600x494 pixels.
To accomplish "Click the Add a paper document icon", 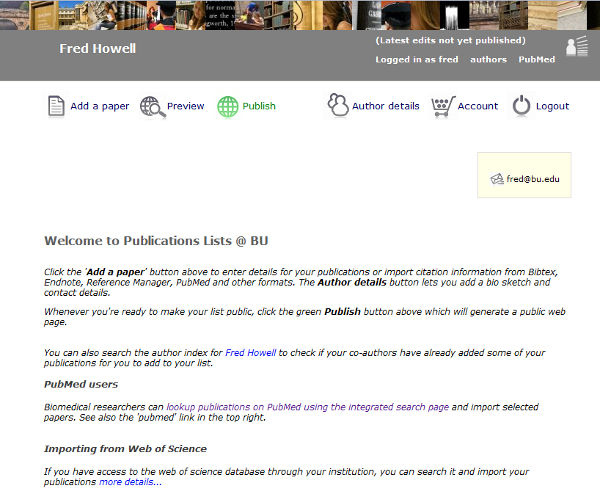I will tap(56, 106).
